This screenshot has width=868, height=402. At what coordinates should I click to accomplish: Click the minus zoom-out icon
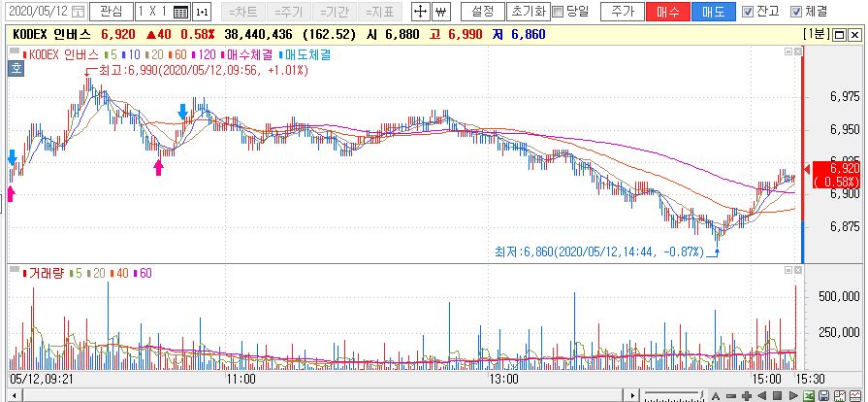(x=731, y=396)
